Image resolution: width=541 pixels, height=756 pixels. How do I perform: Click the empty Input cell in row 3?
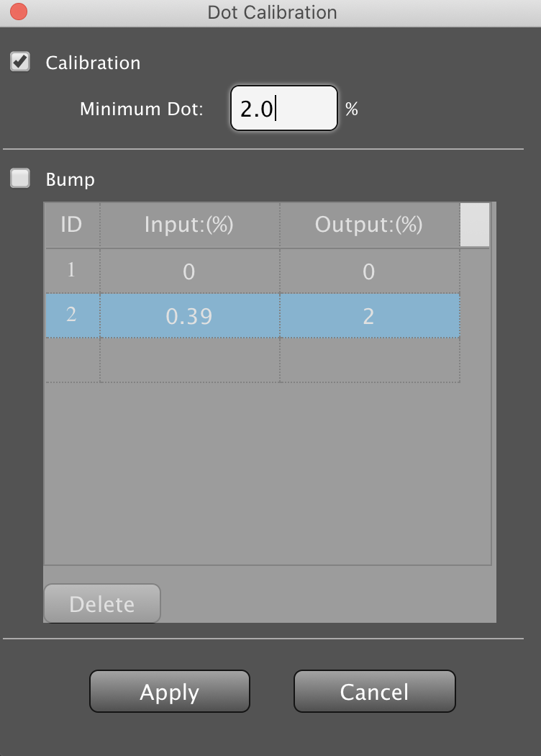coord(189,360)
